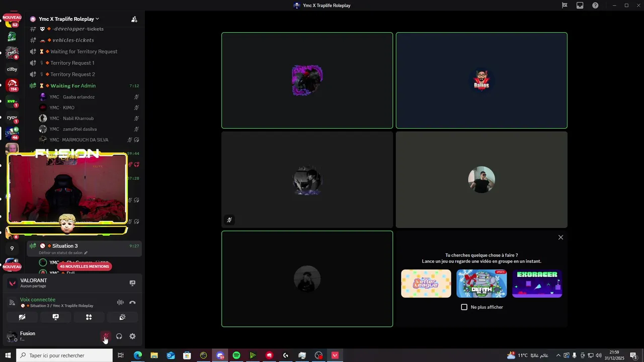Toggle deafen headphones in user panel
This screenshot has width=644, height=362.
119,336
